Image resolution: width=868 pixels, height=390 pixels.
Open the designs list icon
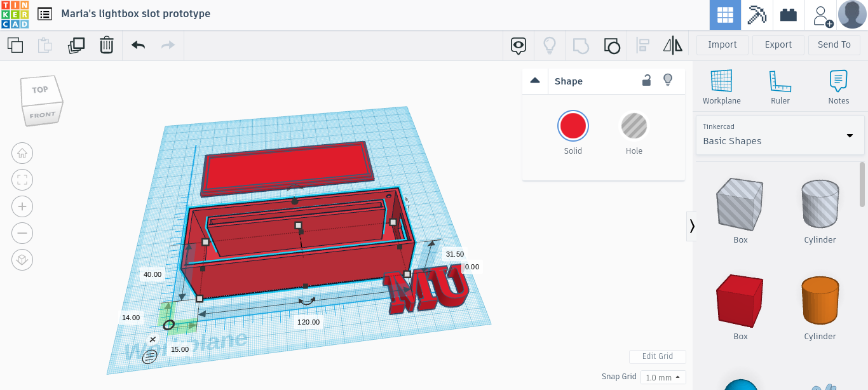point(44,14)
